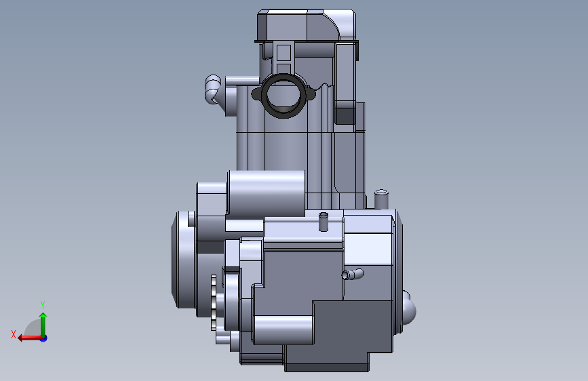Click the green Y axis arrow of triad
The height and width of the screenshot is (381, 588).
pos(43,325)
